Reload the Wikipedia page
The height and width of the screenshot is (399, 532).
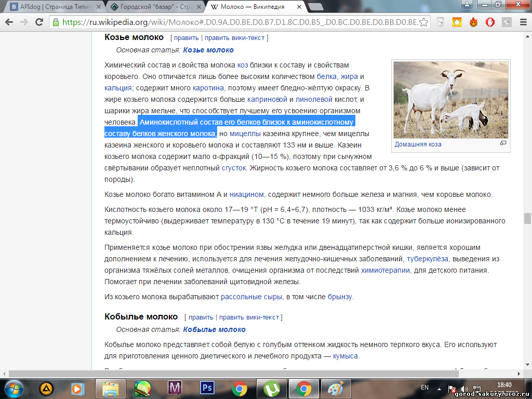click(x=40, y=22)
